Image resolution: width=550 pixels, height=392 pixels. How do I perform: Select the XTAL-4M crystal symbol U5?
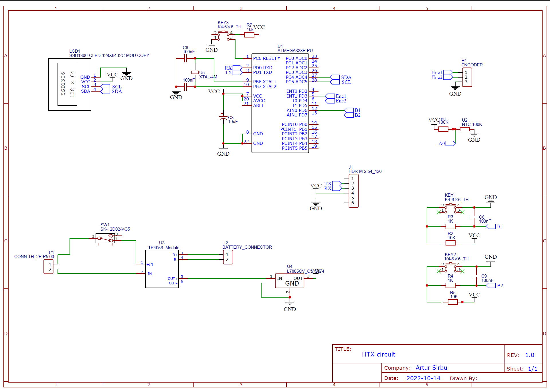[x=195, y=72]
